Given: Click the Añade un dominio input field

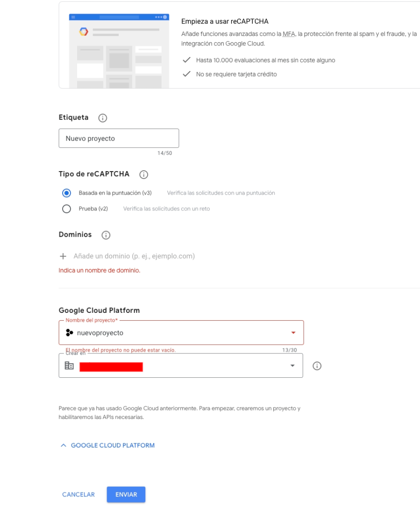Looking at the screenshot, I should [134, 256].
